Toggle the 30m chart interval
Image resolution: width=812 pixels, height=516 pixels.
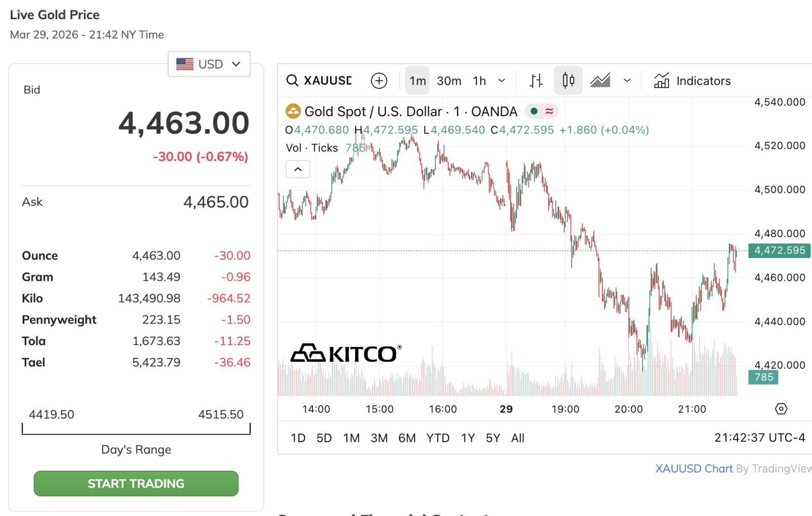pyautogui.click(x=449, y=81)
